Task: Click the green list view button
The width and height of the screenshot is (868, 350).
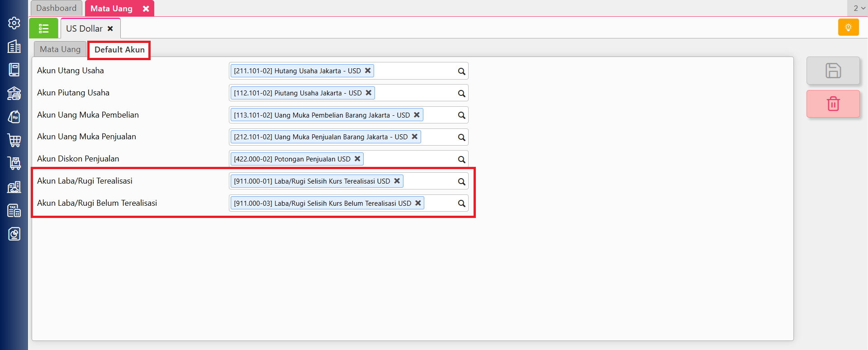Action: tap(44, 28)
